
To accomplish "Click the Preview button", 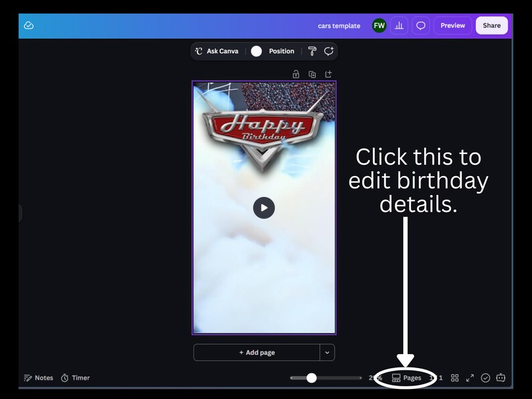I will point(453,25).
